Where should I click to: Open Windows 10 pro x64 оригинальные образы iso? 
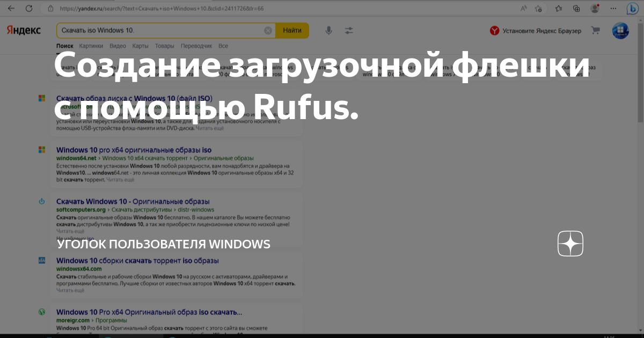click(134, 150)
